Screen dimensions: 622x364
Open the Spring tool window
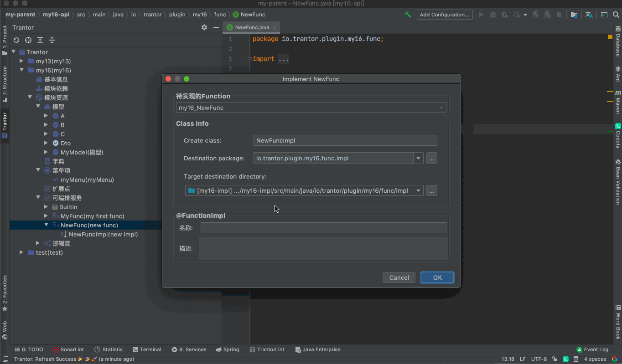228,349
